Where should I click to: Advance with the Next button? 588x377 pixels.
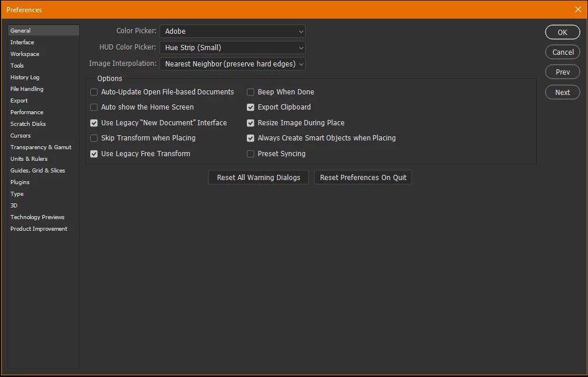pyautogui.click(x=562, y=93)
